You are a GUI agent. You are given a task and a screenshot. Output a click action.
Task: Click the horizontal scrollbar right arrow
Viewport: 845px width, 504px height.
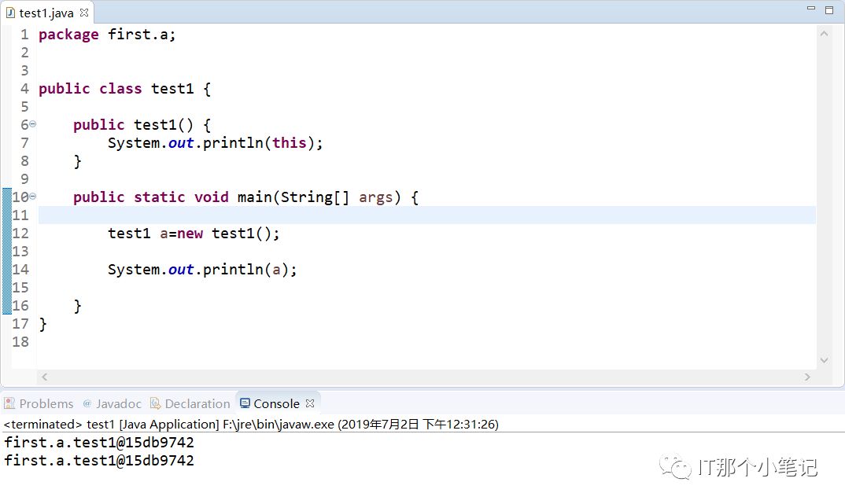(x=807, y=377)
